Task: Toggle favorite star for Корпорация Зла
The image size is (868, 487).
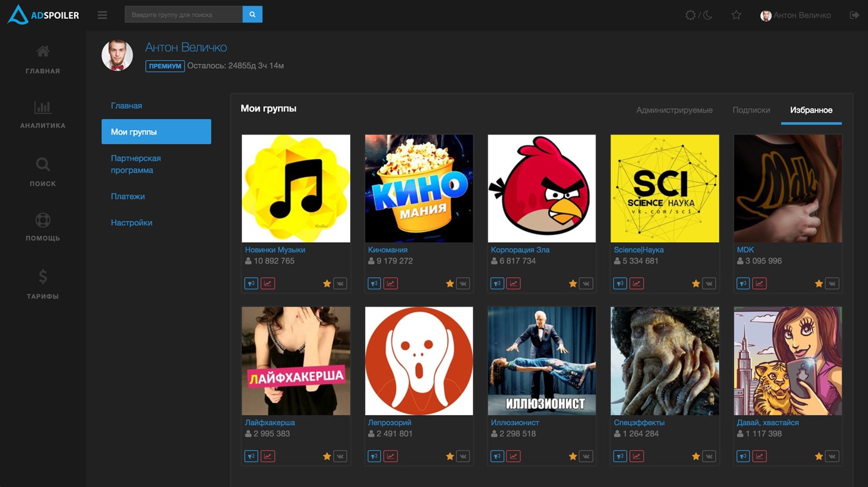Action: click(573, 284)
